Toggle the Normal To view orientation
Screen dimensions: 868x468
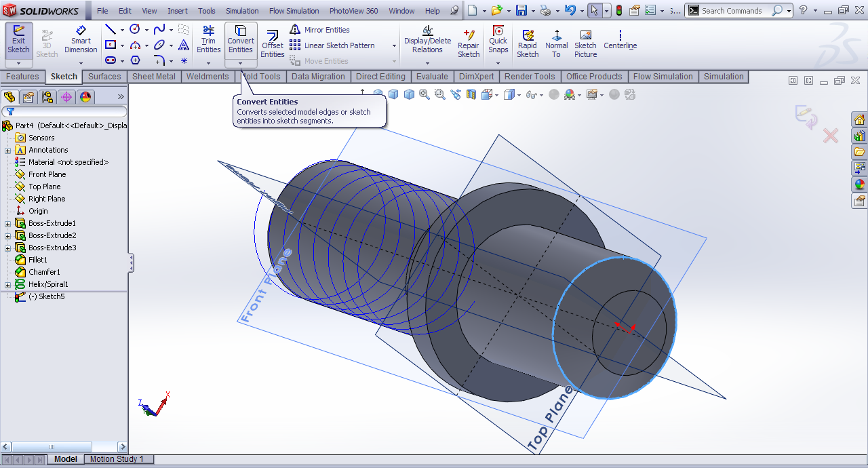(556, 43)
